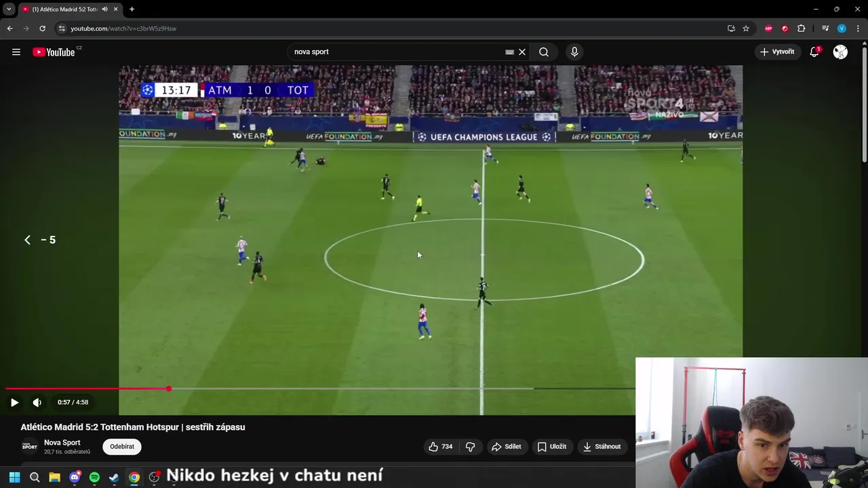
Task: Save the video with Uložit
Action: coord(552,447)
